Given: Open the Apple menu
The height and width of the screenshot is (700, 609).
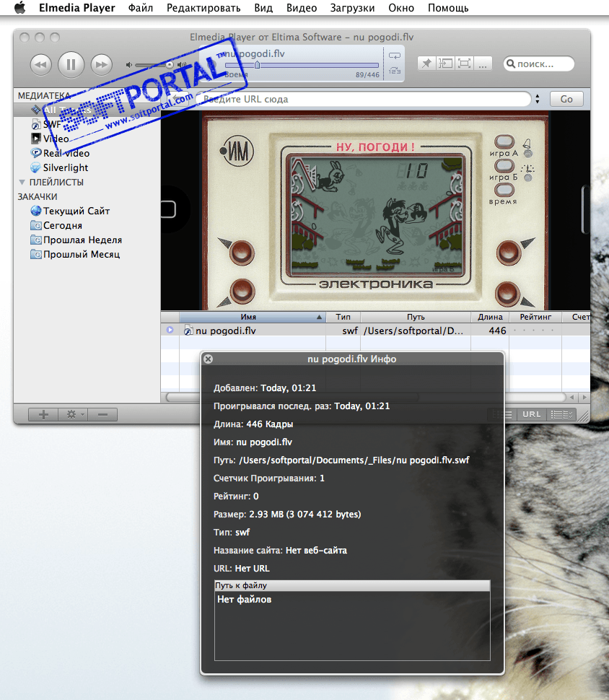Looking at the screenshot, I should (20, 8).
